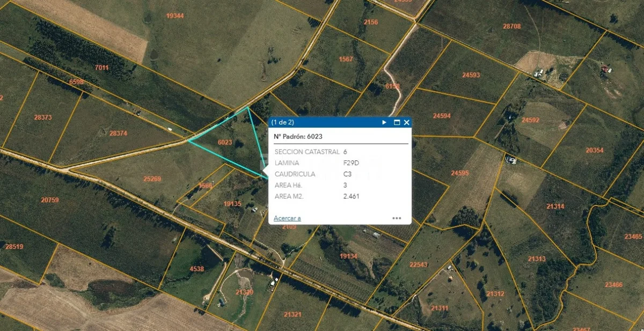Select parcel labeled 28708
Image resolution: width=644 pixels, height=331 pixels.
point(512,26)
